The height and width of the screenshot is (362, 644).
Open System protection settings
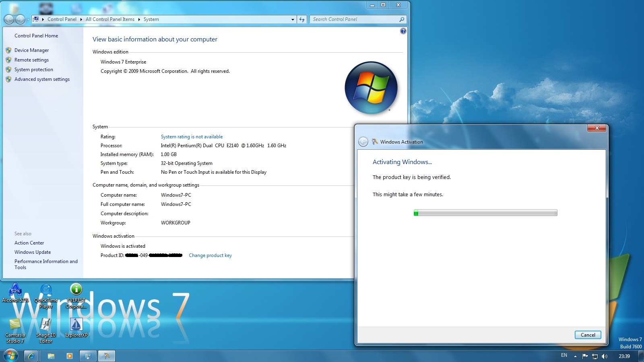click(34, 70)
